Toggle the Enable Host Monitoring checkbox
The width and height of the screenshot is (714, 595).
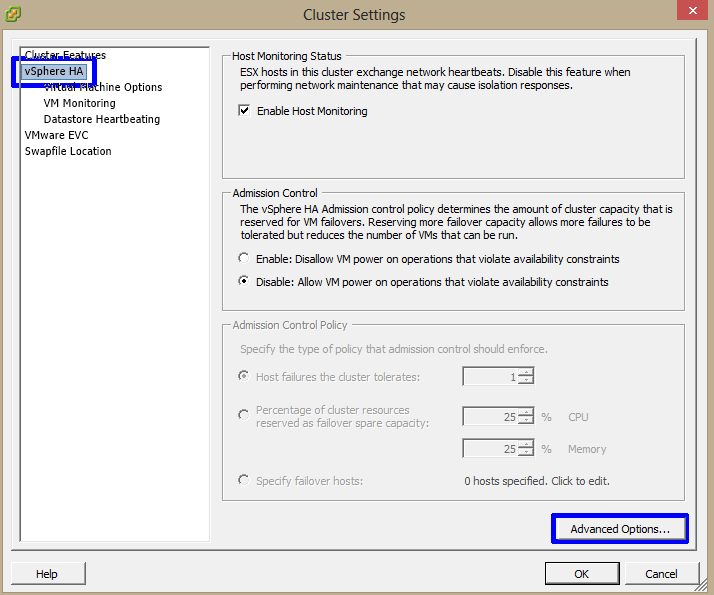click(x=244, y=111)
